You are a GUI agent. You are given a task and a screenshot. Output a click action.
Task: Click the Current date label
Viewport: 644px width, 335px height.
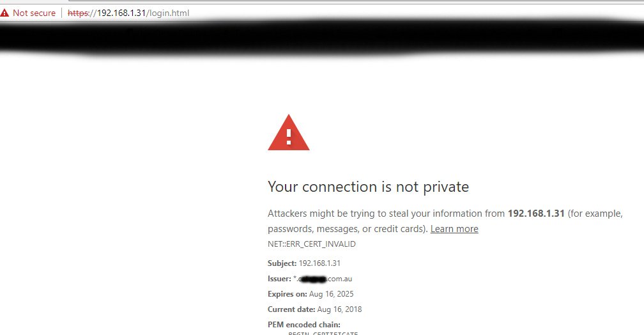coord(291,309)
